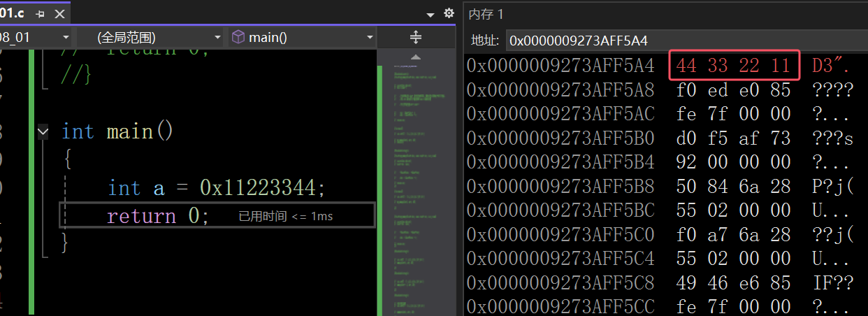The image size is (868, 316).
Task: Pin the 01.c editor tab
Action: (40, 13)
